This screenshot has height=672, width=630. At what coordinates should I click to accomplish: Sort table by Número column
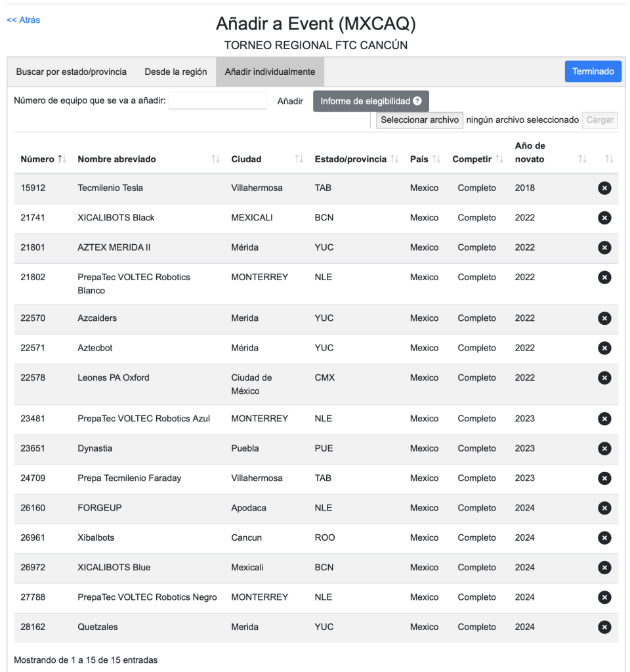click(43, 159)
